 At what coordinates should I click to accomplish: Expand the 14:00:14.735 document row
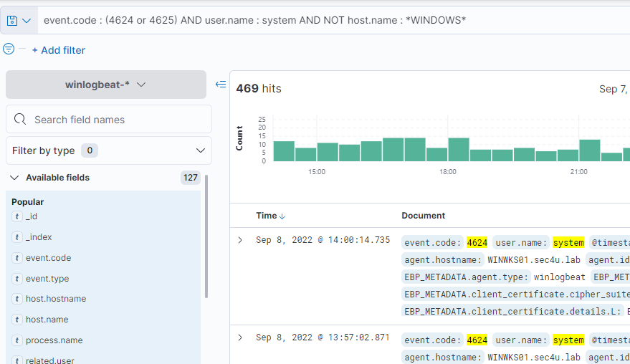tap(240, 240)
